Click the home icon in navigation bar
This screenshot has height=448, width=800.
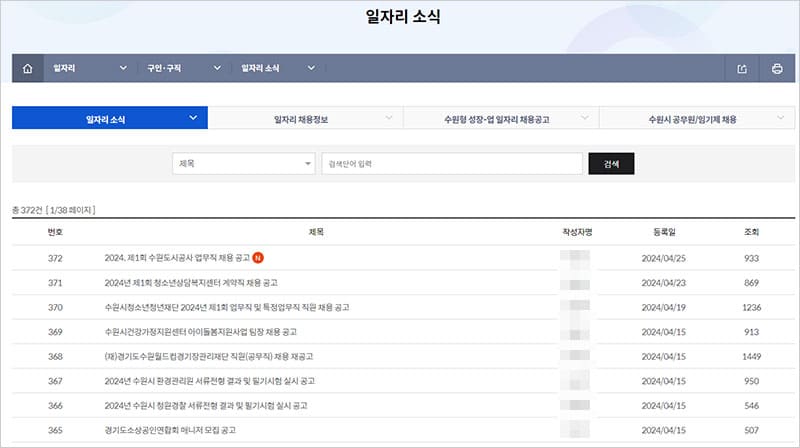point(27,69)
